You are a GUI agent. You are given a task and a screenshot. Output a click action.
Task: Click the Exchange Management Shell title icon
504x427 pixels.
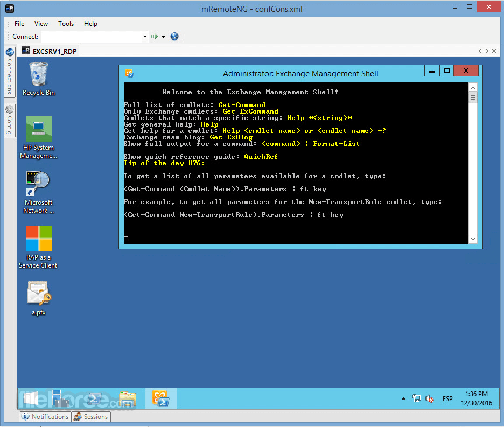tap(129, 73)
